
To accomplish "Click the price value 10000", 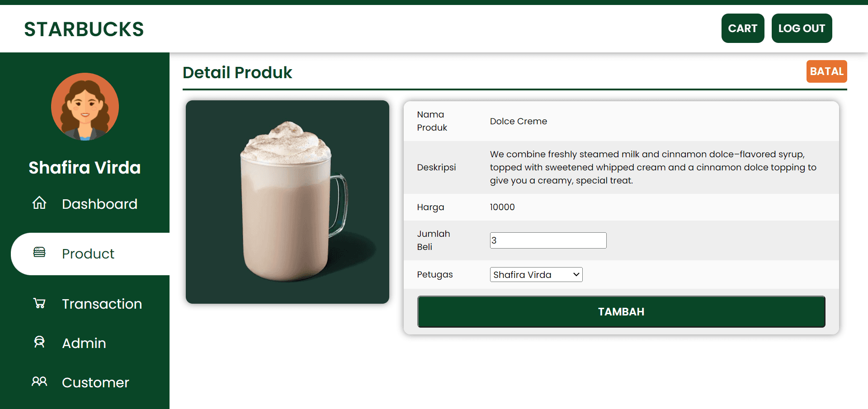I will coord(502,207).
